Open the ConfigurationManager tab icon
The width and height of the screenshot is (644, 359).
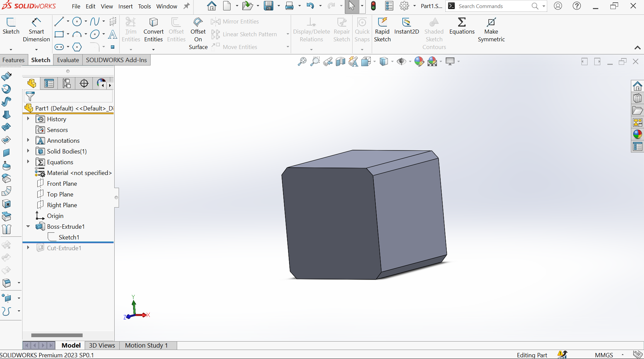click(x=67, y=83)
